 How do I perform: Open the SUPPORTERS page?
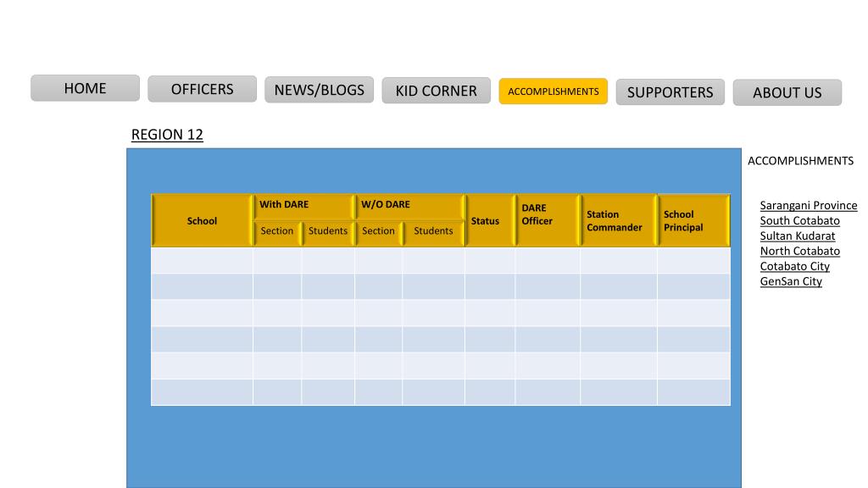point(670,92)
